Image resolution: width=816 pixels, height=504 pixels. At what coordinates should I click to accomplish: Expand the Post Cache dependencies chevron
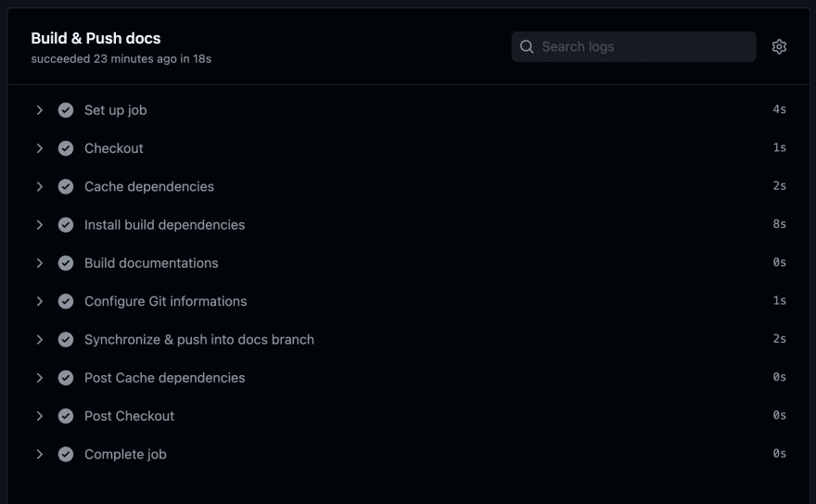pos(40,378)
